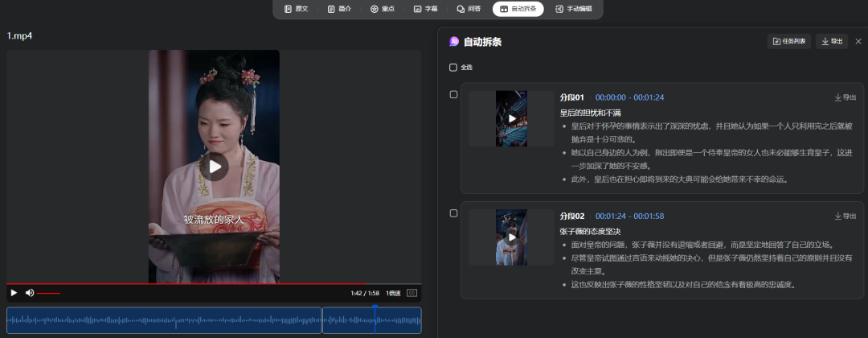The height and width of the screenshot is (338, 868).
Task: Click the bullet starting 此外，皇后也在担心
Action: (x=679, y=179)
